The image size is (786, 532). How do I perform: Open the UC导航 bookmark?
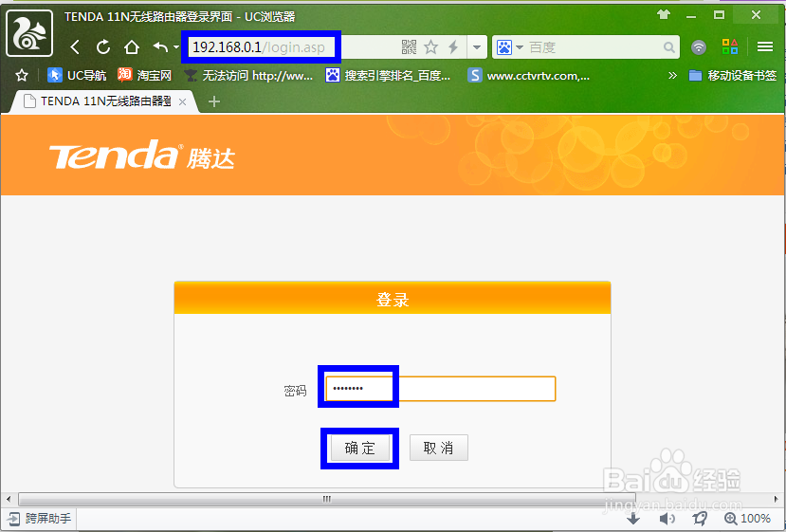[77, 75]
